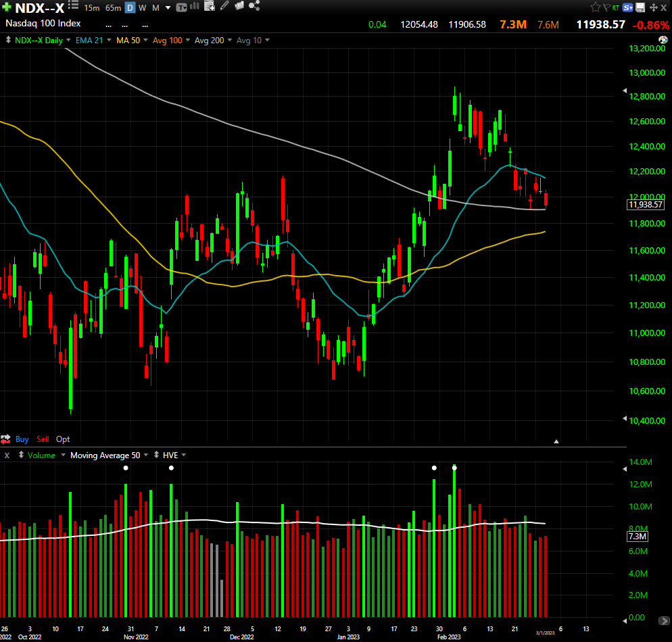Expand the Avg 200 indicator dropdown
The height and width of the screenshot is (642, 672).
(x=230, y=41)
